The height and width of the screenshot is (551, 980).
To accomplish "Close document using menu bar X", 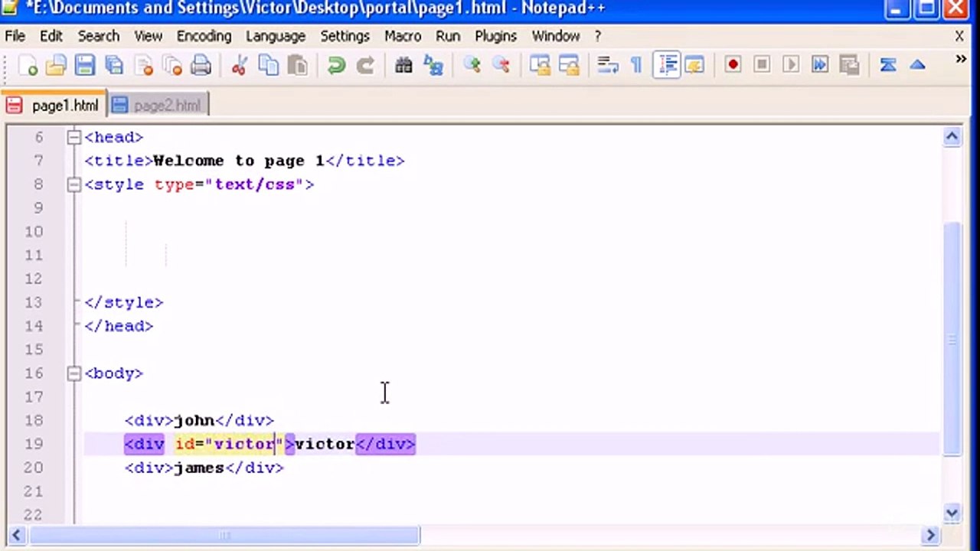I will tap(959, 36).
